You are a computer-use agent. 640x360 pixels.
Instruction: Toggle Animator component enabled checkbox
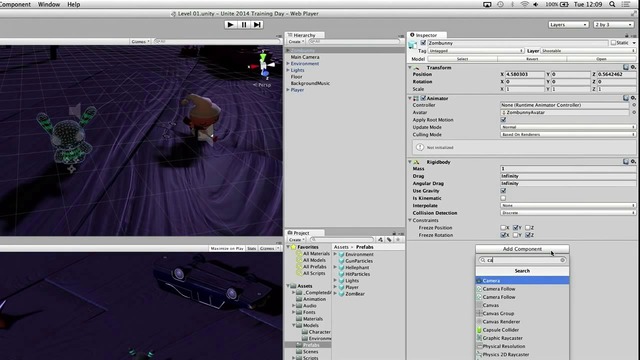coord(423,98)
